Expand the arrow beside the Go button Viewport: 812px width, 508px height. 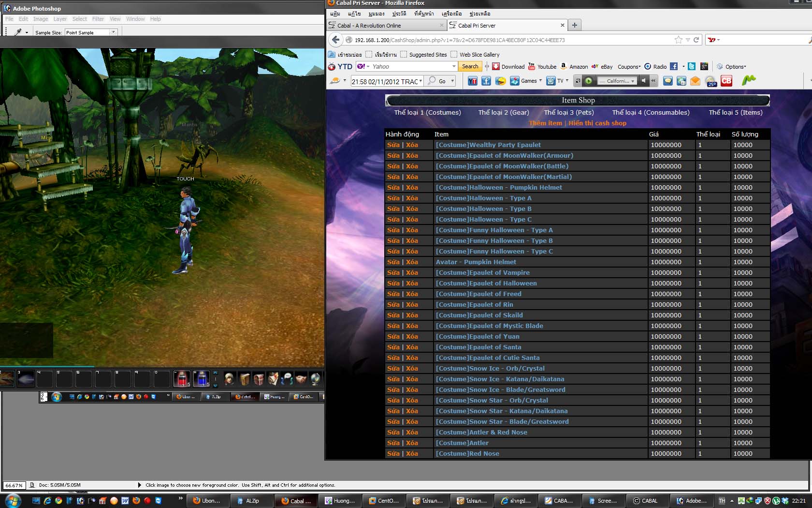point(452,81)
